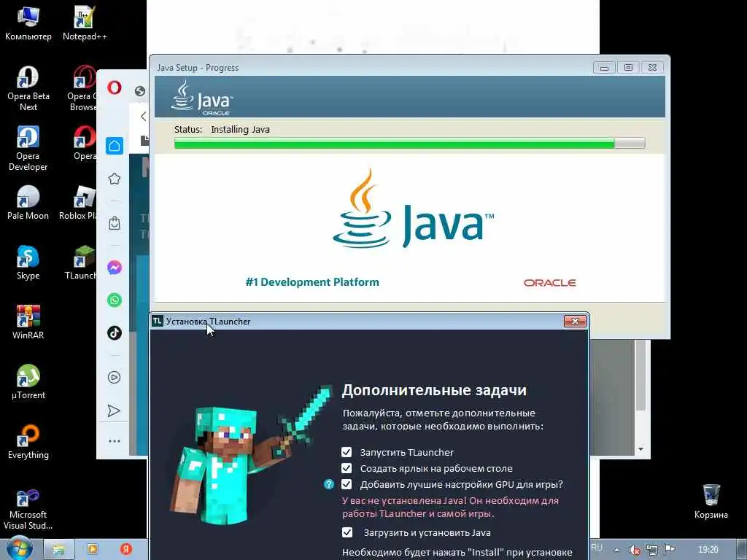Open the Компьютер desktop icon
This screenshot has height=560, width=747.
28,23
